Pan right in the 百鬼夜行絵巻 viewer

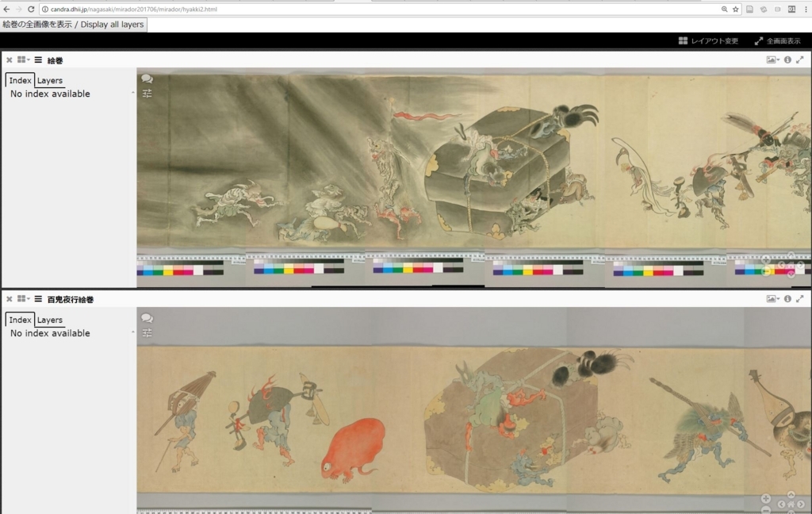click(x=801, y=504)
